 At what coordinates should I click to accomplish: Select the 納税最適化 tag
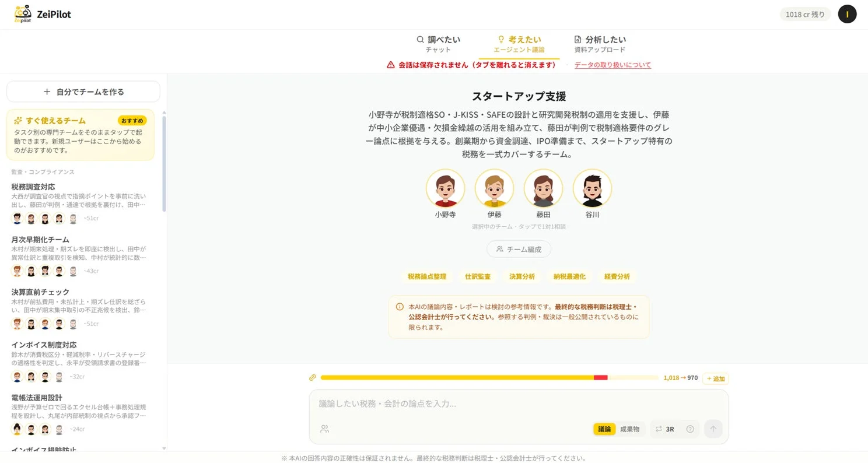(x=569, y=276)
